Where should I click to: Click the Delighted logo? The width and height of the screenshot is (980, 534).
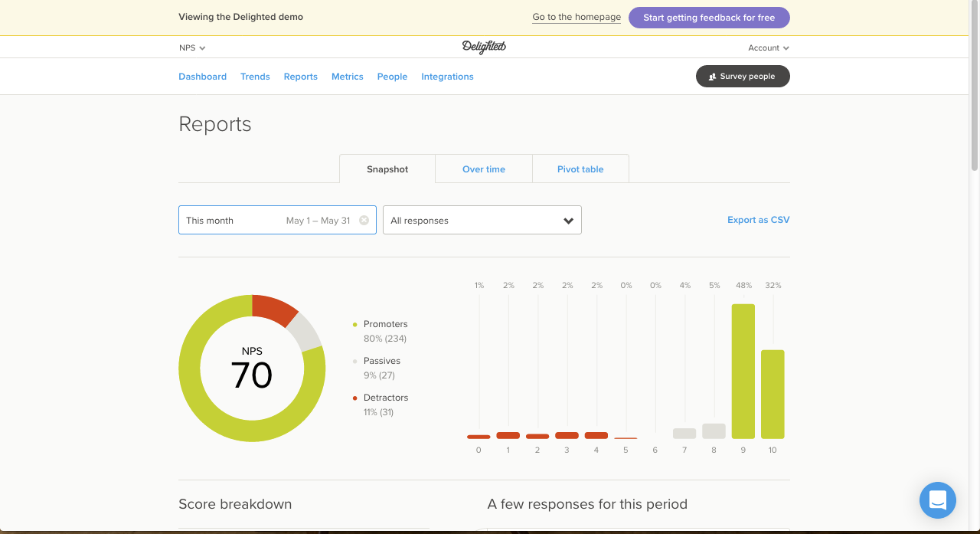[x=484, y=48]
